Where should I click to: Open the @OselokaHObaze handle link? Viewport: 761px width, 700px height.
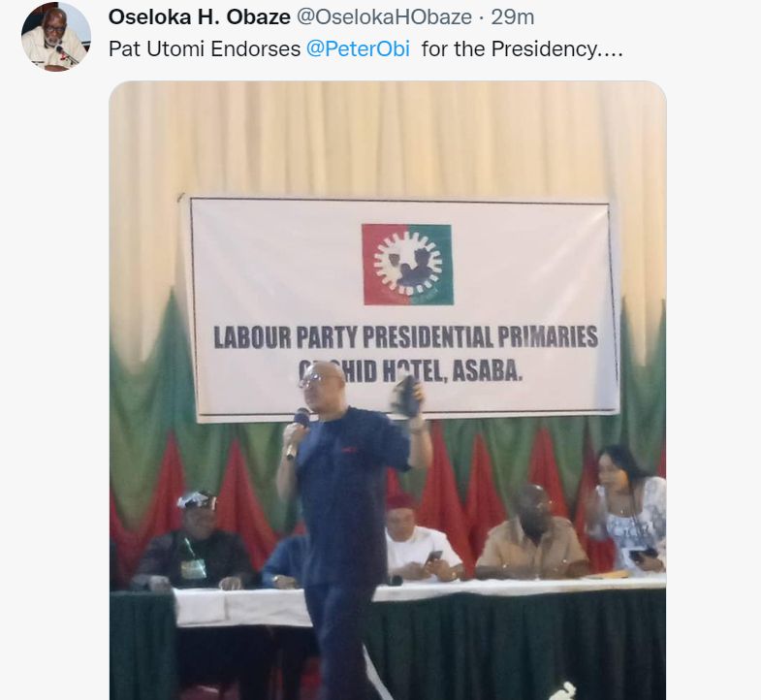click(384, 17)
